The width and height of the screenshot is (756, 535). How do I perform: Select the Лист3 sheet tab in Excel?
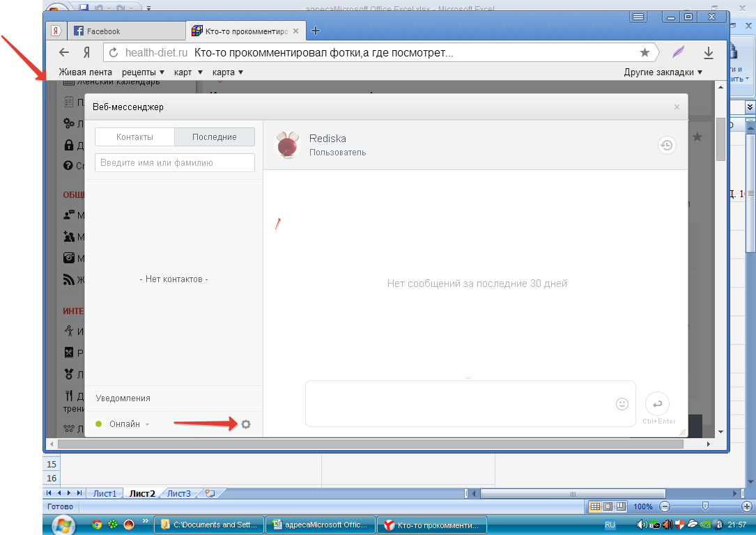click(x=178, y=494)
